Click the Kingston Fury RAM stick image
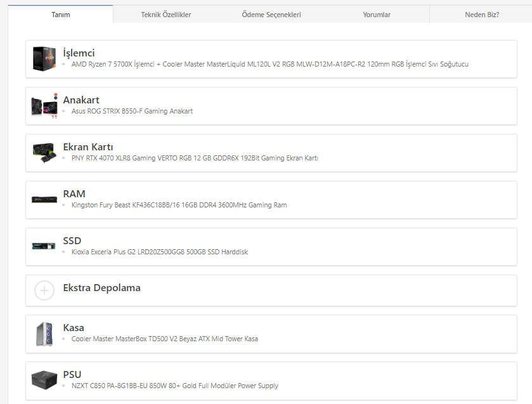The image size is (532, 404). 44,199
